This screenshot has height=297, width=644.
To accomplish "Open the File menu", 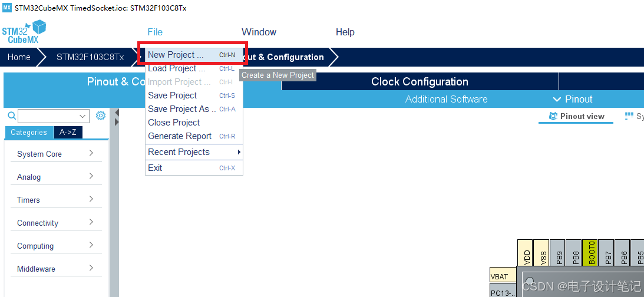I will point(155,32).
